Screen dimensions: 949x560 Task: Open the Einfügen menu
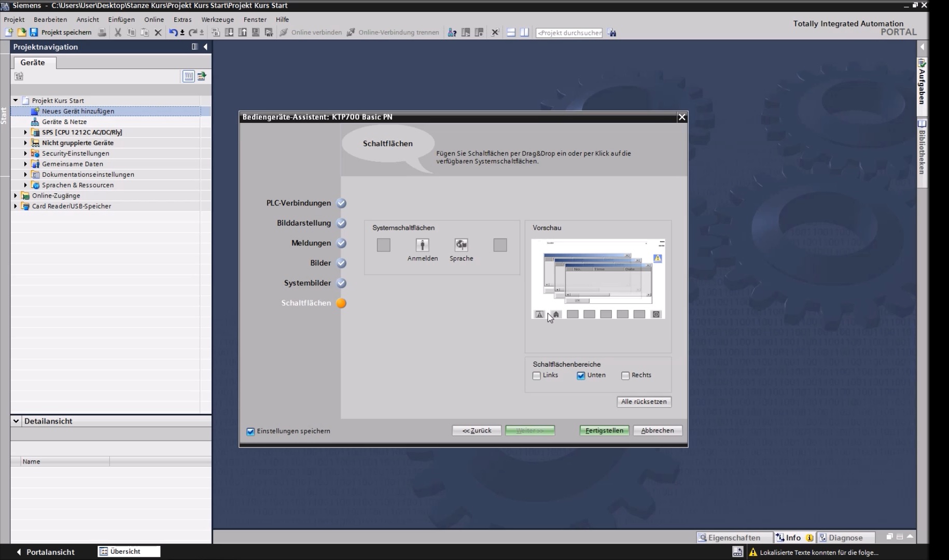pyautogui.click(x=121, y=19)
